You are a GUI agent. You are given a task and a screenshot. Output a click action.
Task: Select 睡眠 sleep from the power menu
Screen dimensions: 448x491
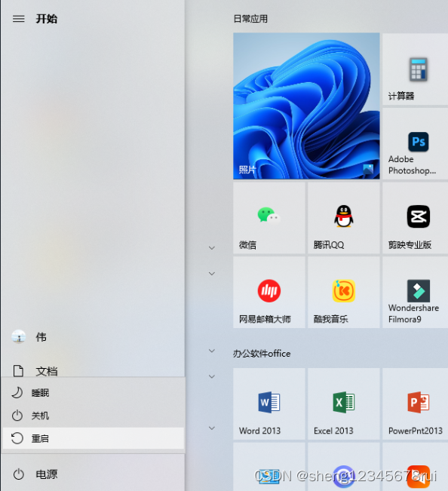coord(93,393)
